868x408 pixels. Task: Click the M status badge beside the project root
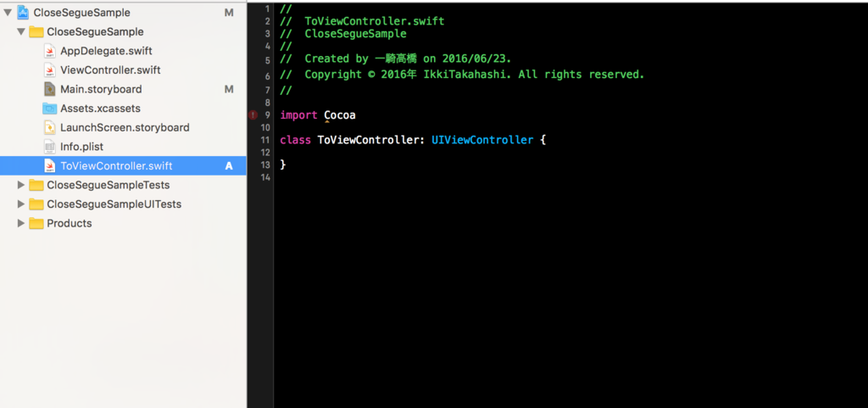(229, 12)
